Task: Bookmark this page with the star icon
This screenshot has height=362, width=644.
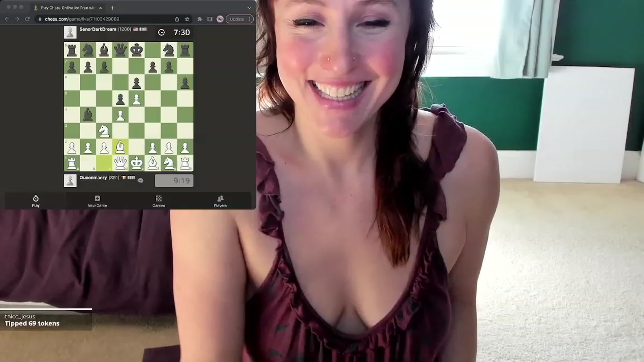Action: point(187,19)
